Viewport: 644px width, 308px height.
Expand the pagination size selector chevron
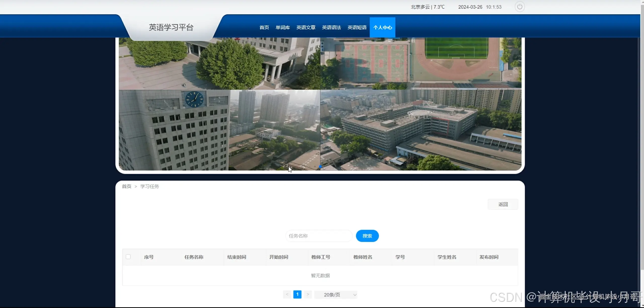355,294
